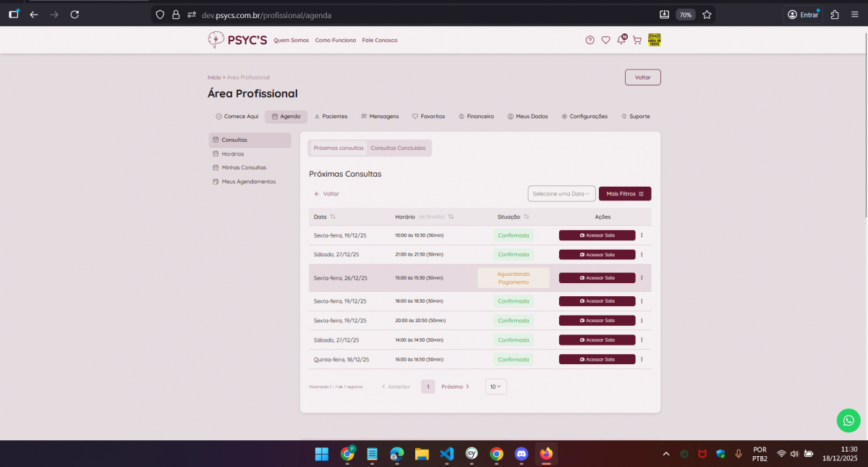Expand Mais Filtros options

(x=624, y=194)
